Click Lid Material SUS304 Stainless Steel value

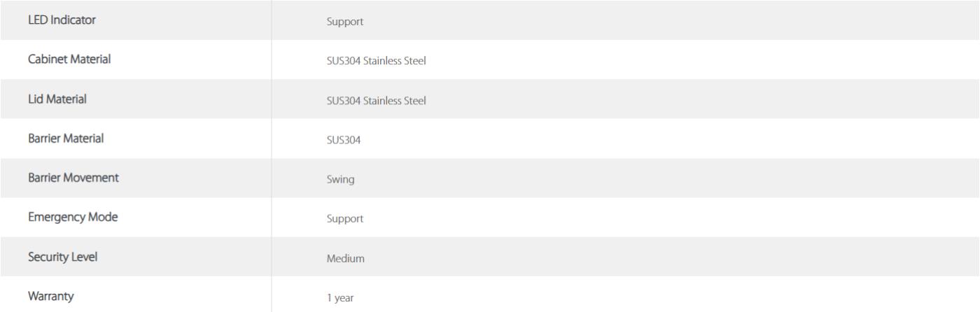click(x=377, y=101)
